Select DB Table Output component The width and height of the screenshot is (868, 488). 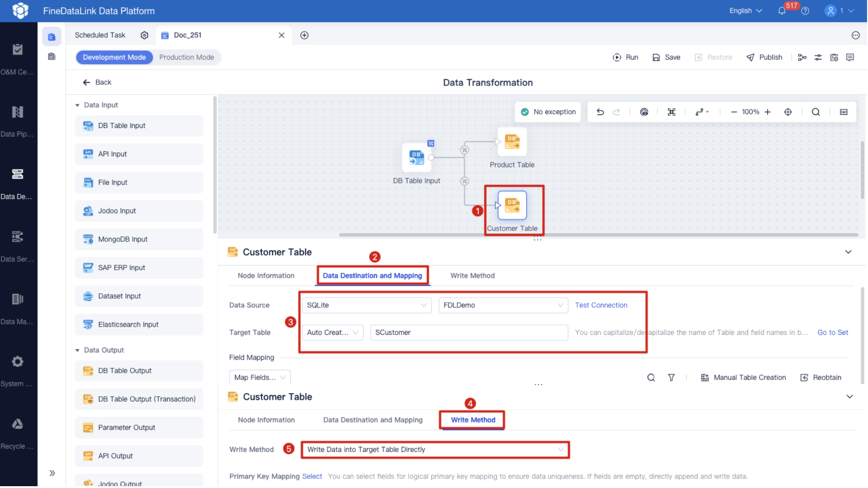click(x=139, y=371)
